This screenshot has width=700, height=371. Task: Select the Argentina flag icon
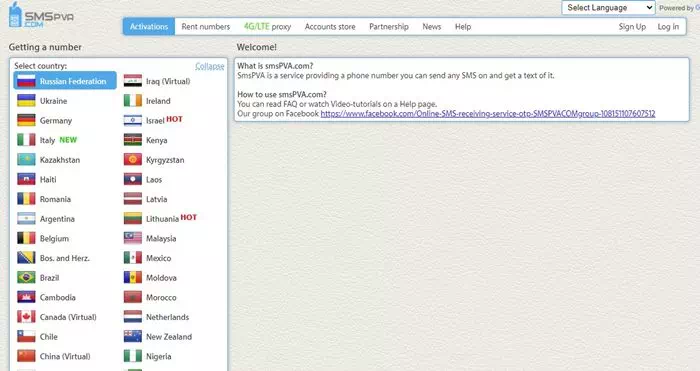[x=26, y=219]
